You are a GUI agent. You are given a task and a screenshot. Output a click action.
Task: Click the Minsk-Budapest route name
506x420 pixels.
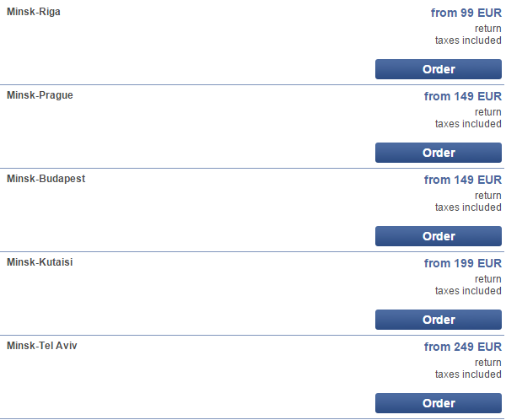tap(46, 179)
